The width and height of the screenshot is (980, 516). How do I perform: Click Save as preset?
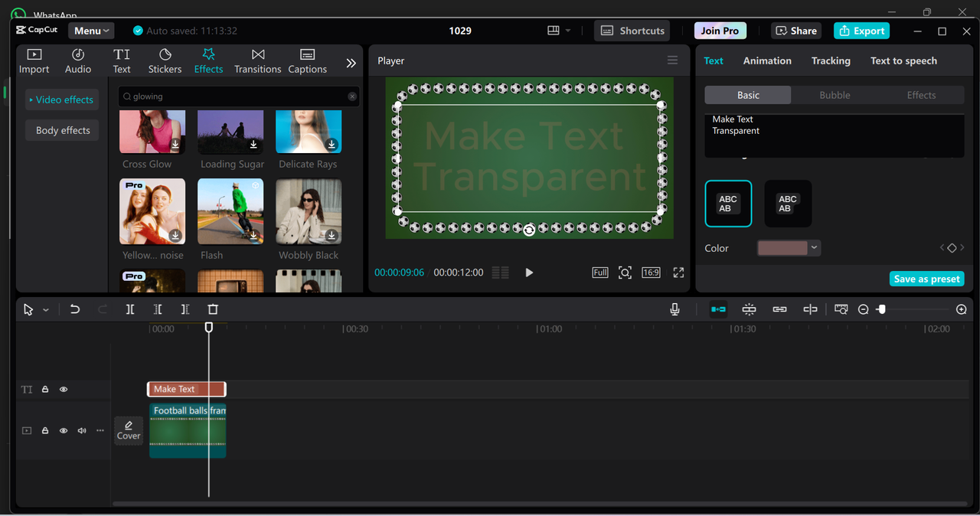(x=926, y=279)
